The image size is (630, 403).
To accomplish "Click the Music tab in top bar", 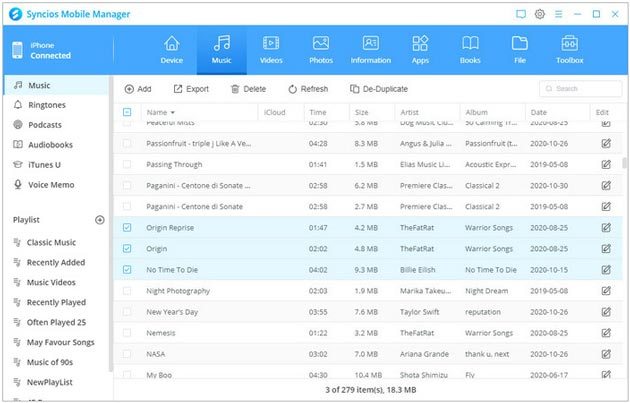I will (221, 50).
